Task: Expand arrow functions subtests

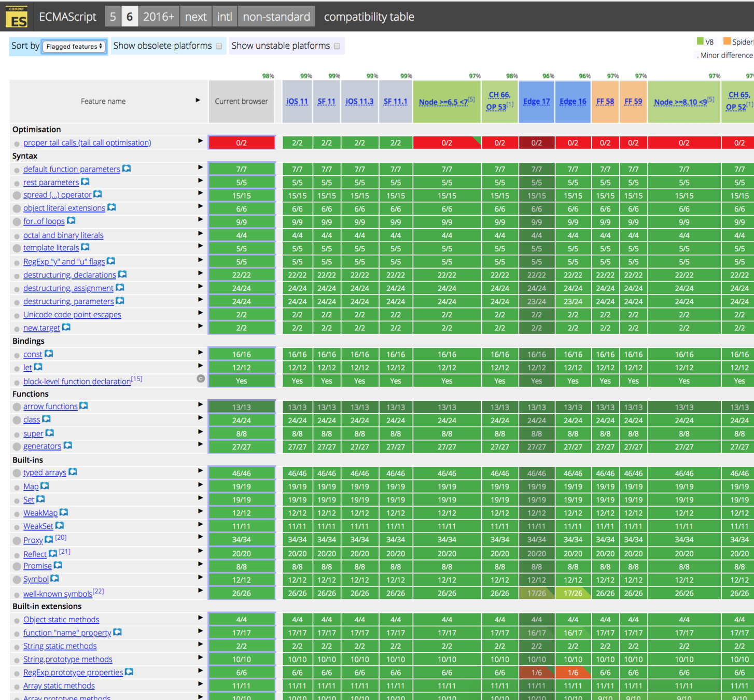Action: 200,404
